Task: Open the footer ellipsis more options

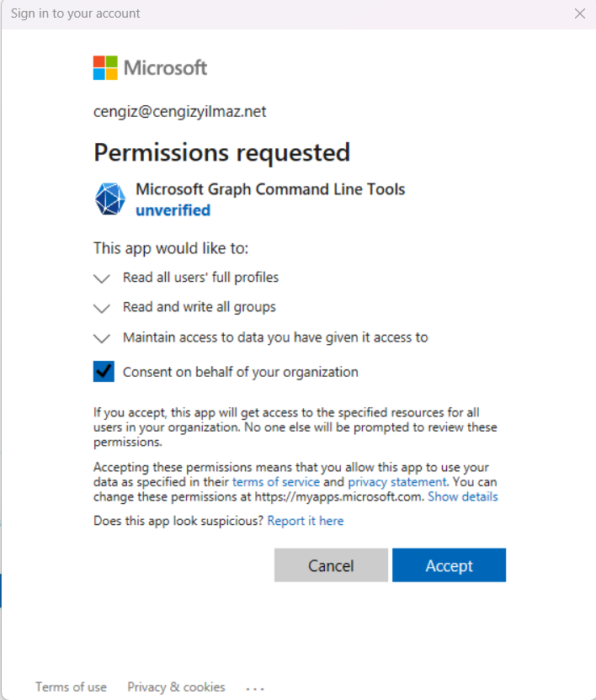Action: coord(255,688)
